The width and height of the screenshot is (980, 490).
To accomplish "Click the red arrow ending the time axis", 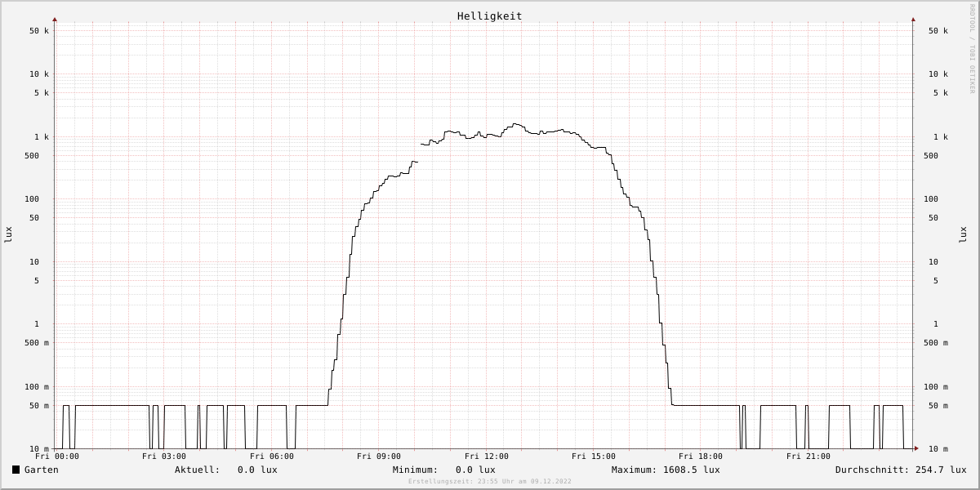I will click(916, 448).
